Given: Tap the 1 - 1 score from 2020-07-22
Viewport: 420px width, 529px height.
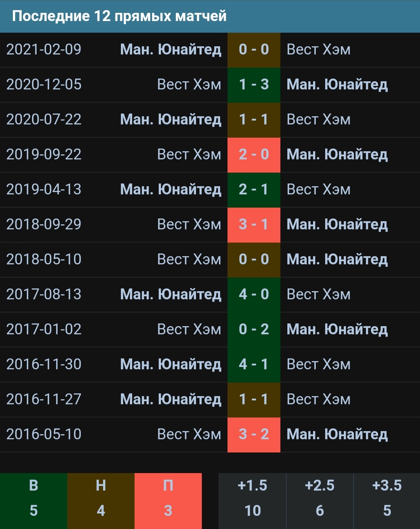Looking at the screenshot, I should [254, 120].
